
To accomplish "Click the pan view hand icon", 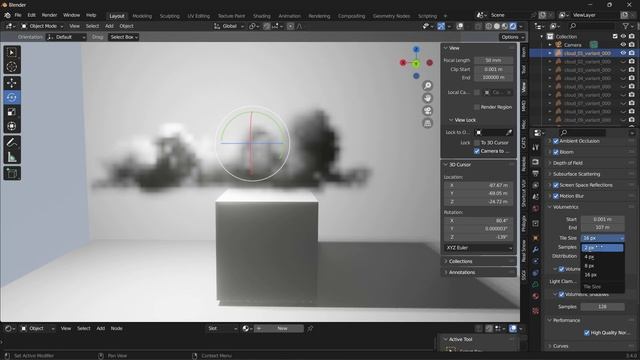I will tap(427, 98).
